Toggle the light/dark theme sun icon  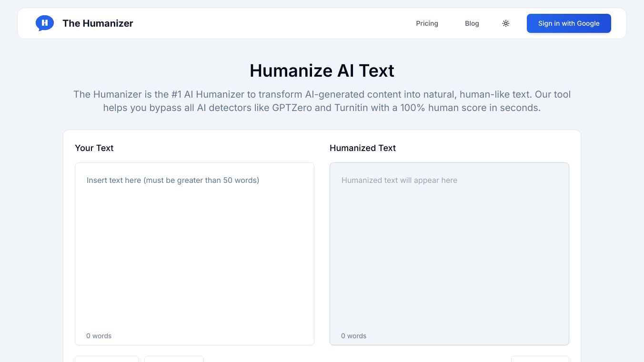(x=506, y=23)
